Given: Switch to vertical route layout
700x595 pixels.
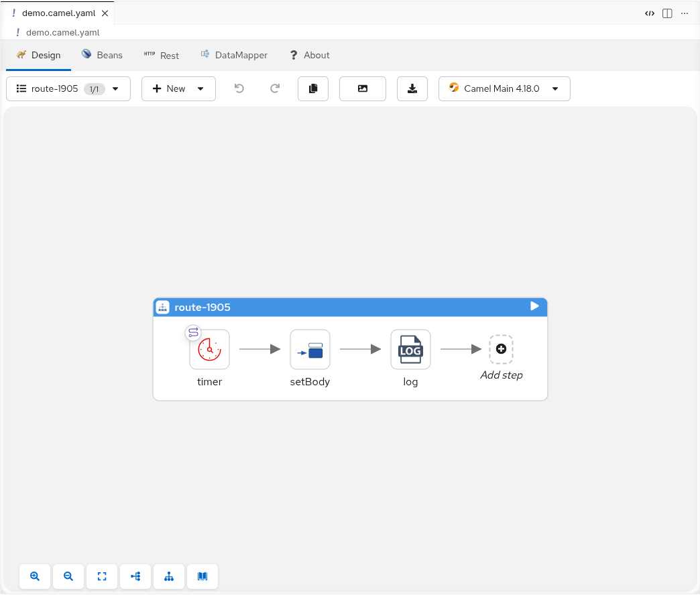Looking at the screenshot, I should coord(168,576).
